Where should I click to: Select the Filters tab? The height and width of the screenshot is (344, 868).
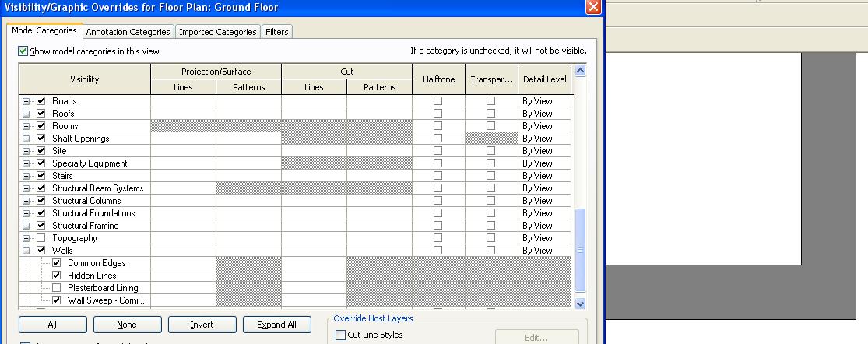tap(277, 32)
